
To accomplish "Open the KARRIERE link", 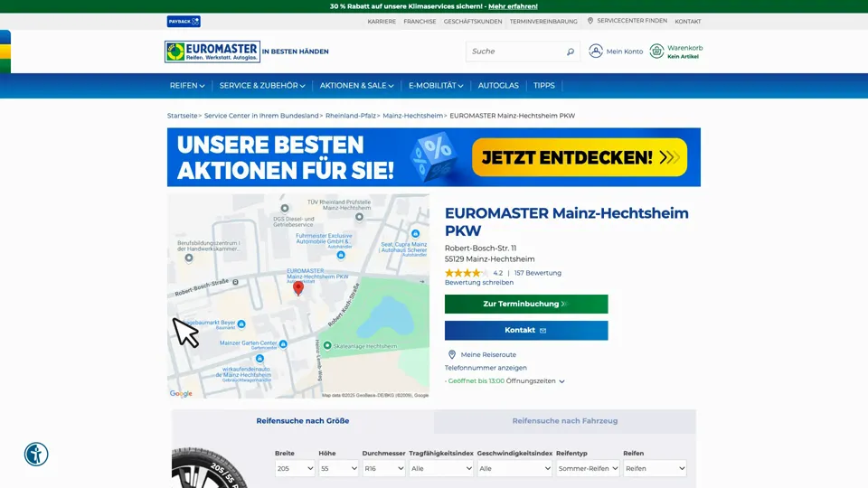I will click(382, 22).
